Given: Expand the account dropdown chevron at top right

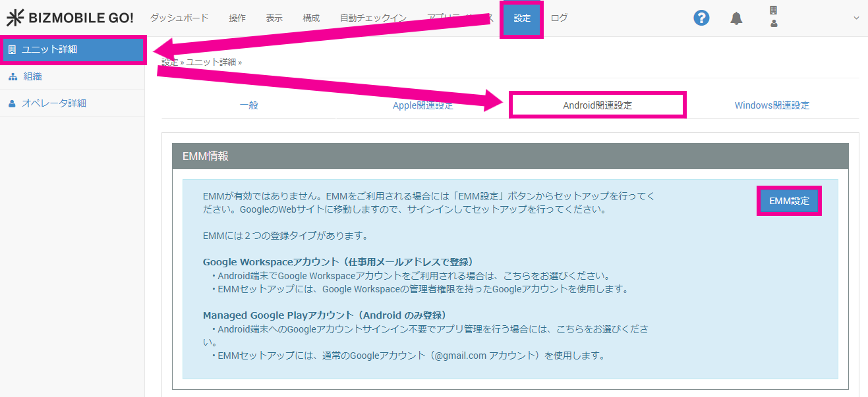Looking at the screenshot, I should [x=856, y=18].
